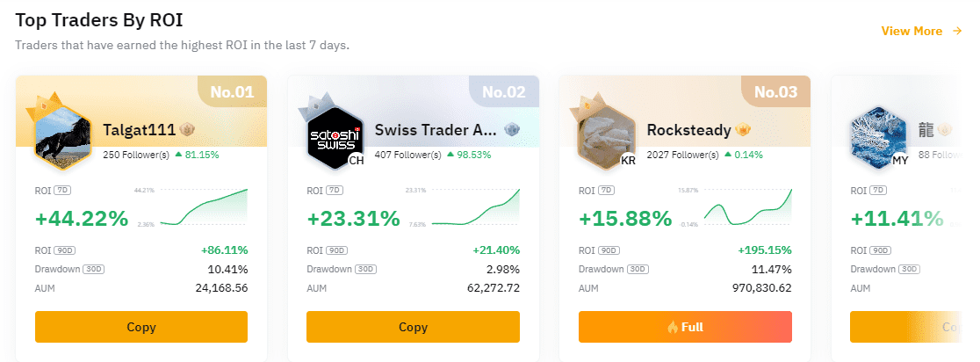
Task: Click the 90D tag on Swiss Trader's ROI
Action: coord(336,250)
